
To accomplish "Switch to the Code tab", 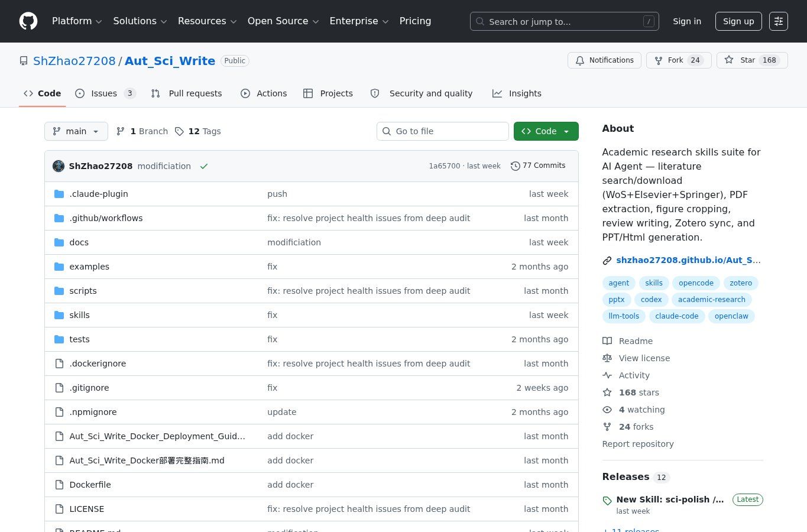I will 42,93.
